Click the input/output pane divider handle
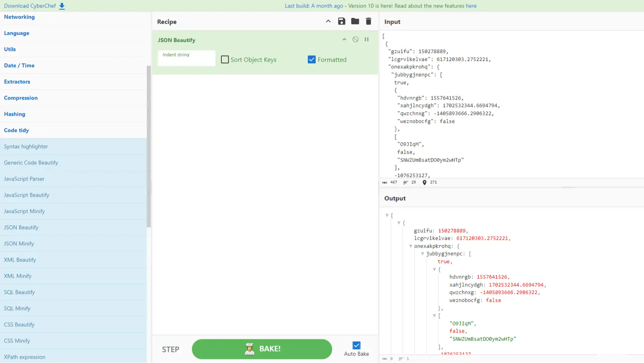 point(568,187)
